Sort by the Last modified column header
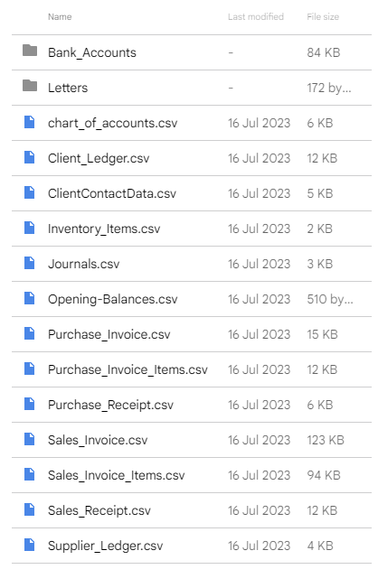Image resolution: width=378 pixels, height=588 pixels. pos(256,17)
